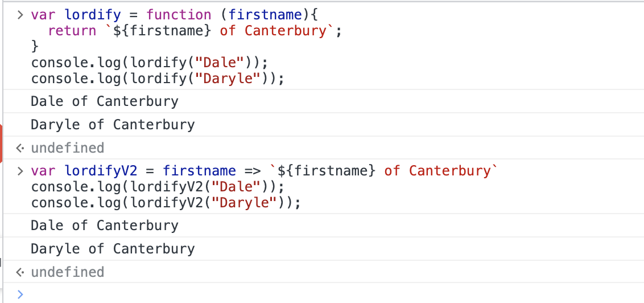Select second "Dale of Canterbury" log output
Screen dimensions: 644x303
click(x=104, y=226)
